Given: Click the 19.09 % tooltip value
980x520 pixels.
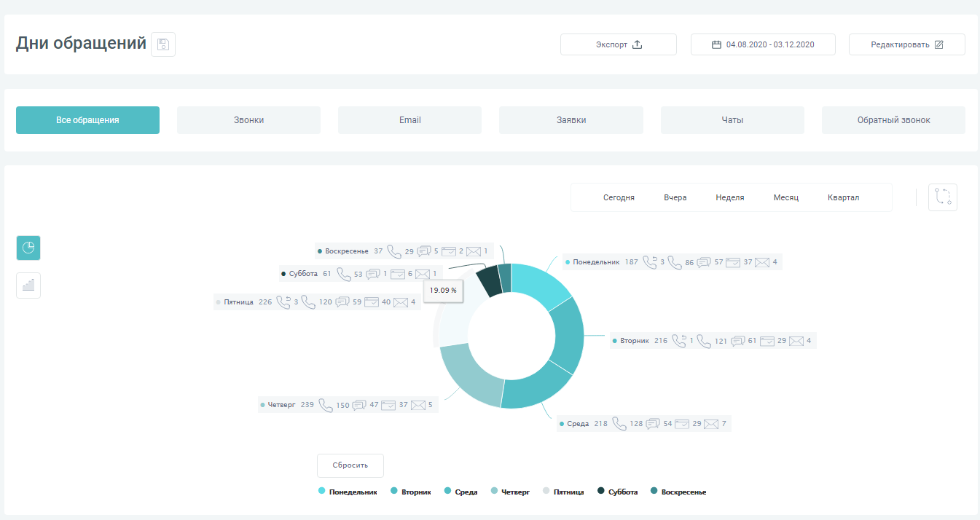Looking at the screenshot, I should [x=443, y=290].
